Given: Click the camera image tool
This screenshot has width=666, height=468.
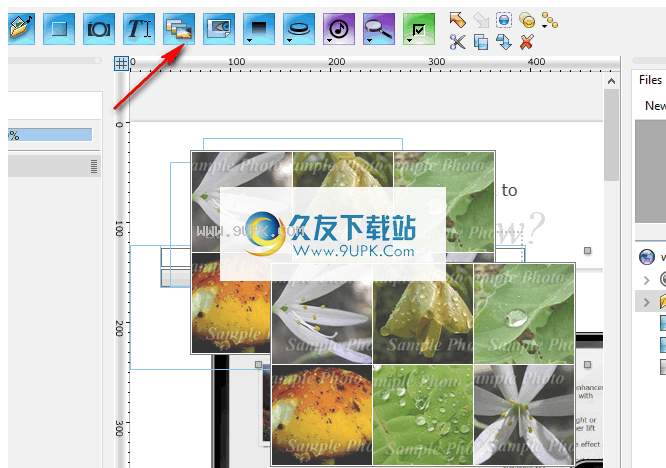Looking at the screenshot, I should click(99, 28).
